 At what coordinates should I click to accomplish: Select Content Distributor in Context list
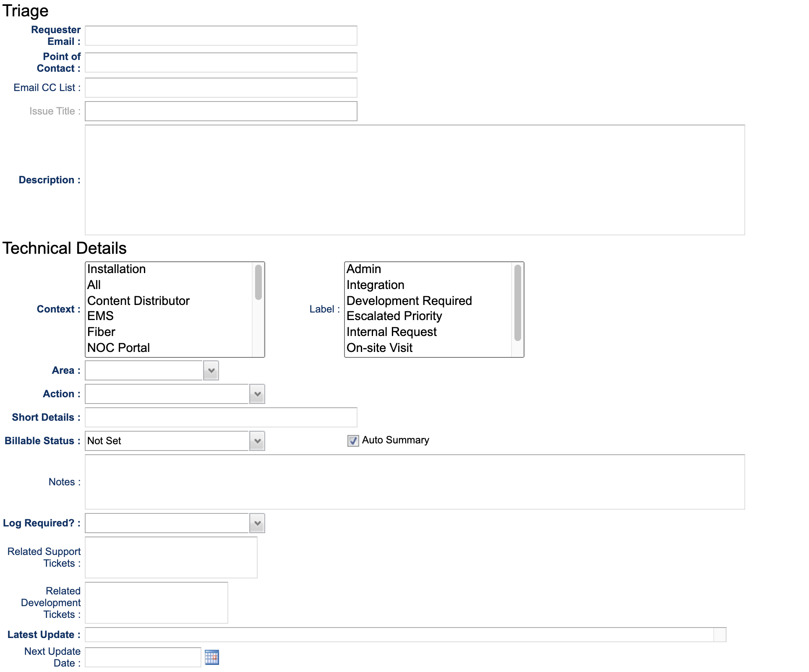coord(138,301)
